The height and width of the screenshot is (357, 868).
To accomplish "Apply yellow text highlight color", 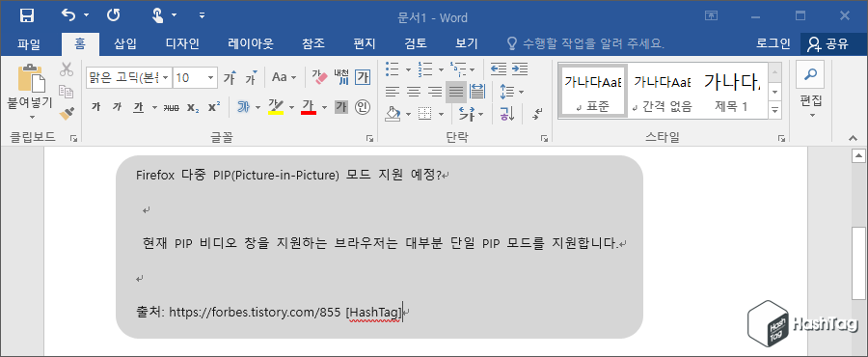I will [276, 107].
